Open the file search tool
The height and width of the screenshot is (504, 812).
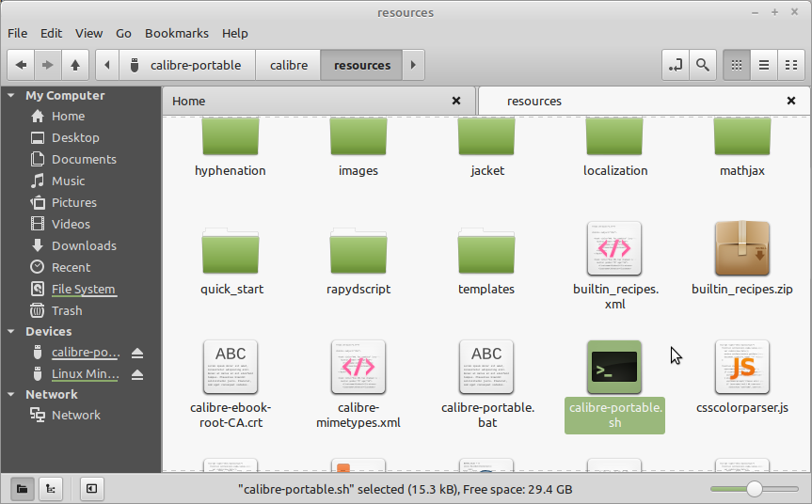[703, 65]
